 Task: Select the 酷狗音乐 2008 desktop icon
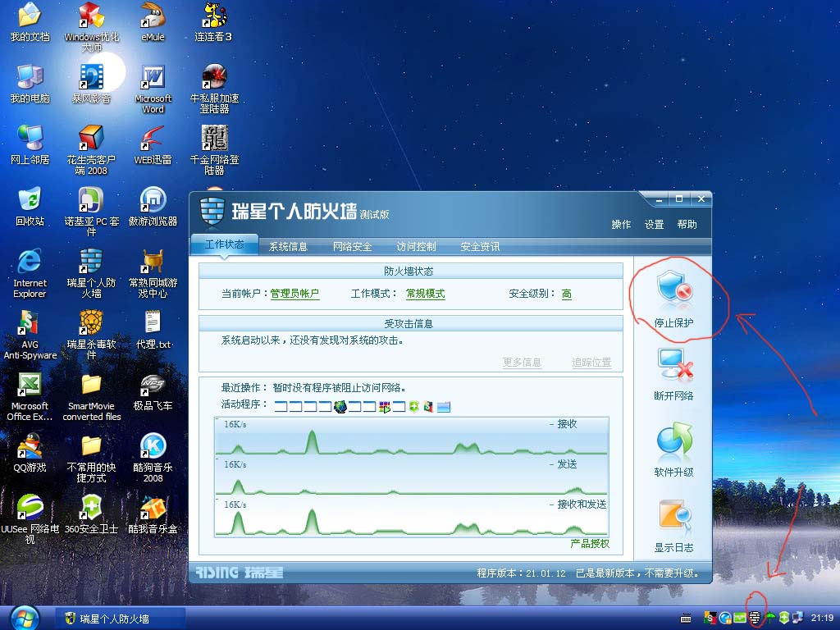[153, 457]
